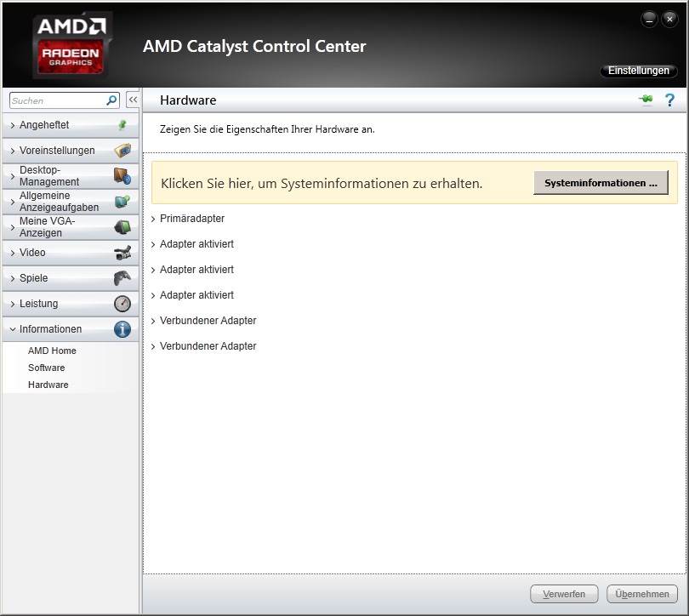Open help with the question mark icon
This screenshot has height=616, width=689.
click(x=669, y=100)
